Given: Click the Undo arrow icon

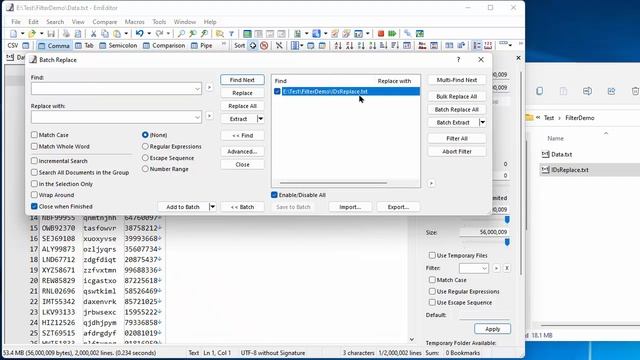Looking at the screenshot, I should (x=140, y=33).
